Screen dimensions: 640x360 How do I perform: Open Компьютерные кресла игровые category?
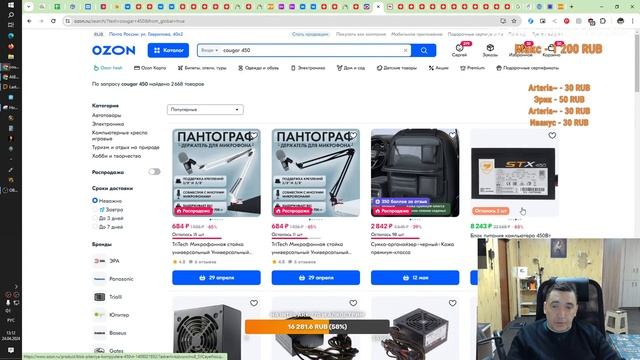pyautogui.click(x=120, y=136)
